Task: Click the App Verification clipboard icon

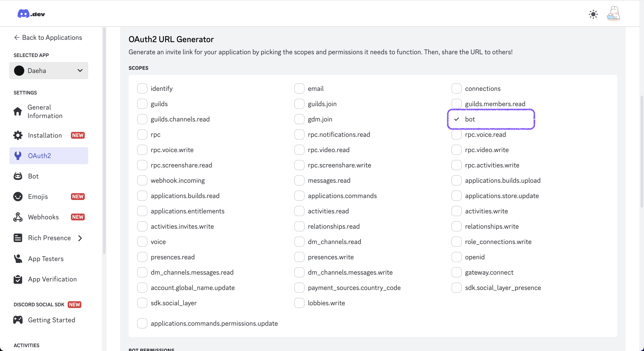Action: tap(18, 279)
